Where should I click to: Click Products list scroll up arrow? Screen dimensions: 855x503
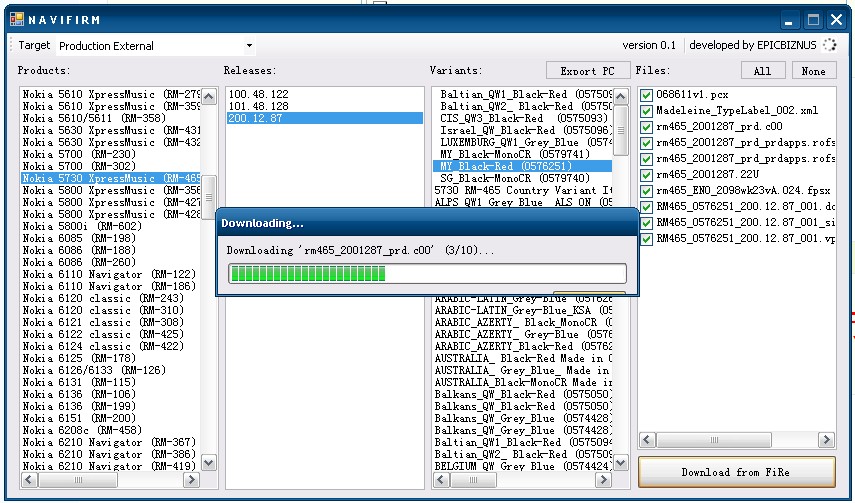tap(209, 97)
